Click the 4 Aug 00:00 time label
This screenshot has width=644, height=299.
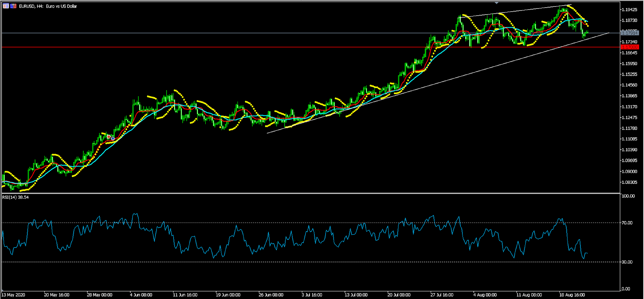(485, 295)
